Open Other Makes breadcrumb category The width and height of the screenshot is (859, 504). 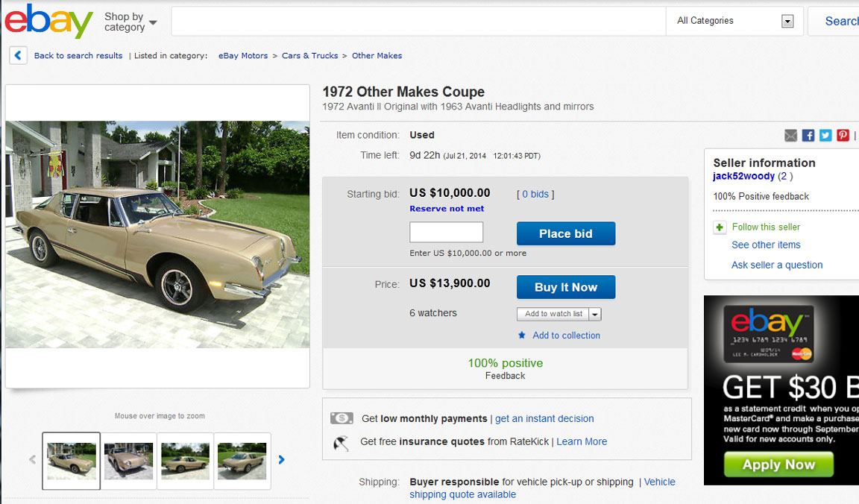coord(377,56)
